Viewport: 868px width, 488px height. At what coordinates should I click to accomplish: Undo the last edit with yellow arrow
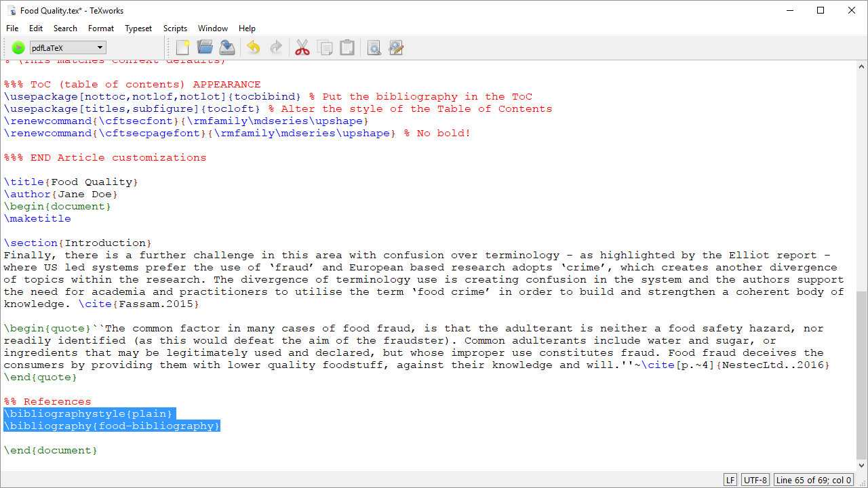tap(253, 47)
